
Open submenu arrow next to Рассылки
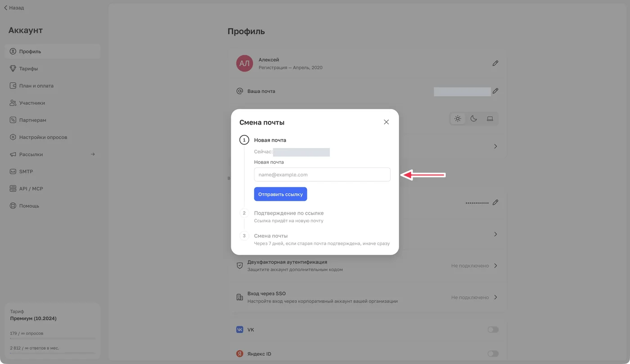point(93,154)
